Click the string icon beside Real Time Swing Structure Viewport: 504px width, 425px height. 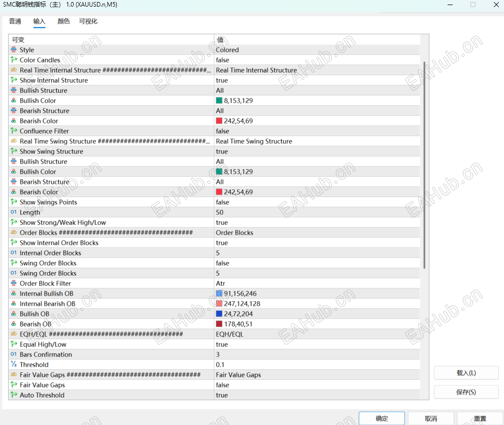(14, 141)
